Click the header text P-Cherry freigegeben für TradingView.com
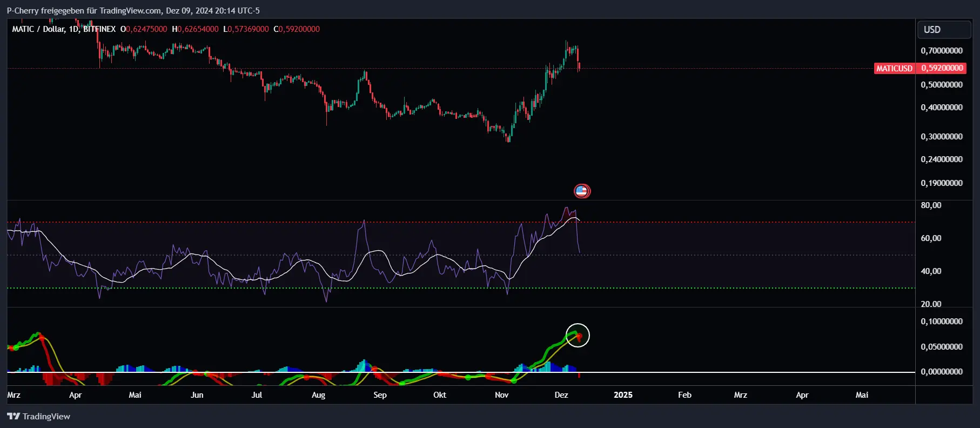The width and height of the screenshot is (980, 428). pyautogui.click(x=84, y=11)
